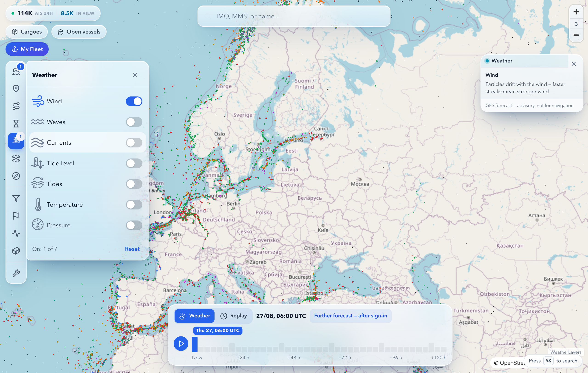Jump timeline to +48 h mark
The height and width of the screenshot is (373, 588).
coord(294,357)
